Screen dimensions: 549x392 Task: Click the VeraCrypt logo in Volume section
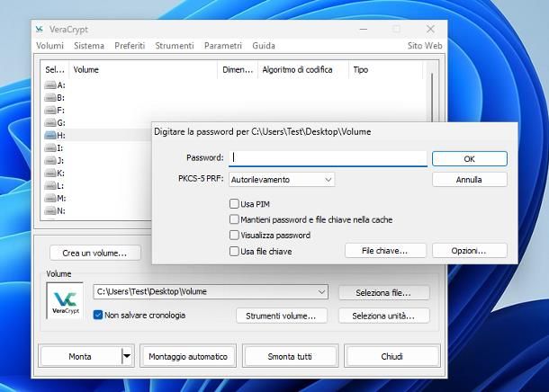65,301
